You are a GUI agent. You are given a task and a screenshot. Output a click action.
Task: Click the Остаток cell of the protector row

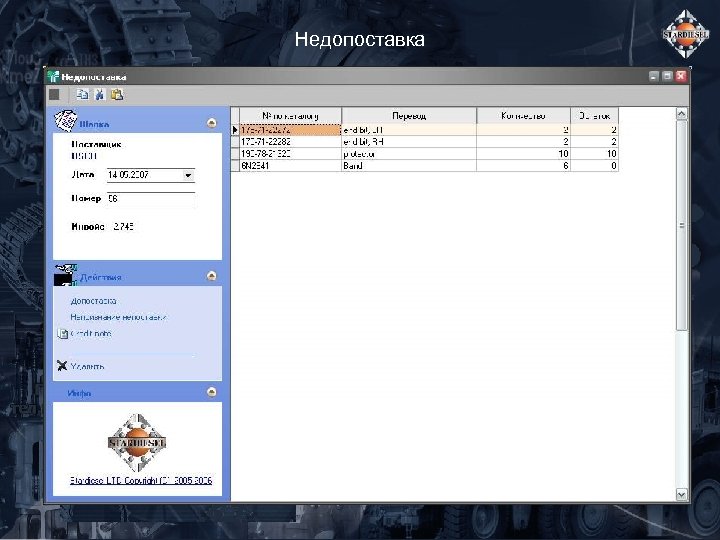click(x=595, y=154)
